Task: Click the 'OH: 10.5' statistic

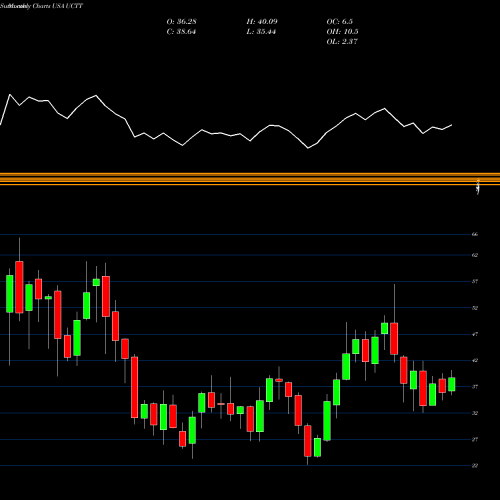Action: point(342,31)
